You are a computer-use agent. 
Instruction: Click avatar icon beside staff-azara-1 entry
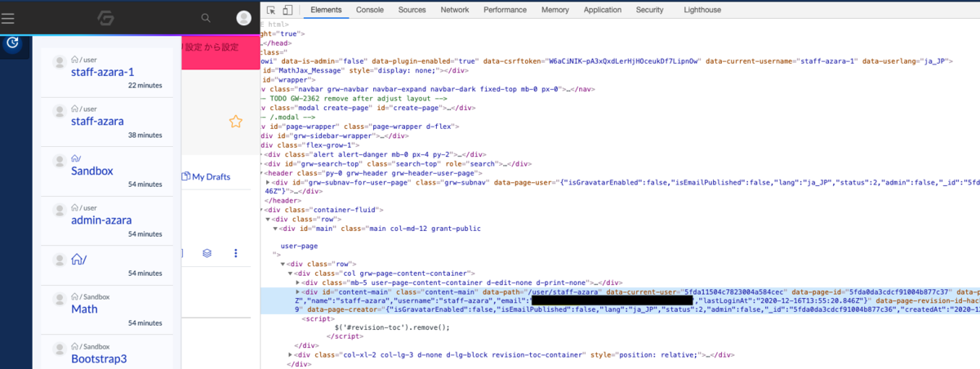(x=60, y=62)
